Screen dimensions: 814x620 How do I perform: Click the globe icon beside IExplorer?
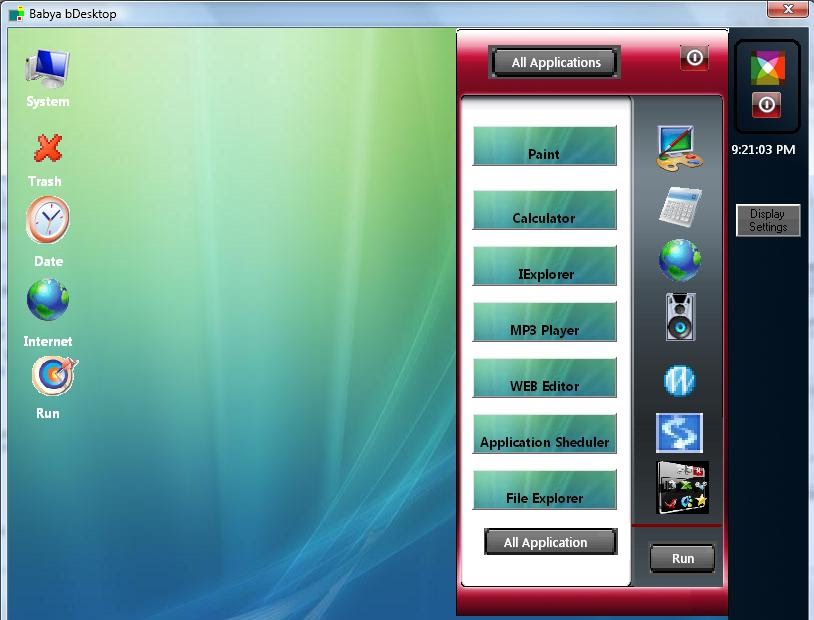pyautogui.click(x=680, y=260)
